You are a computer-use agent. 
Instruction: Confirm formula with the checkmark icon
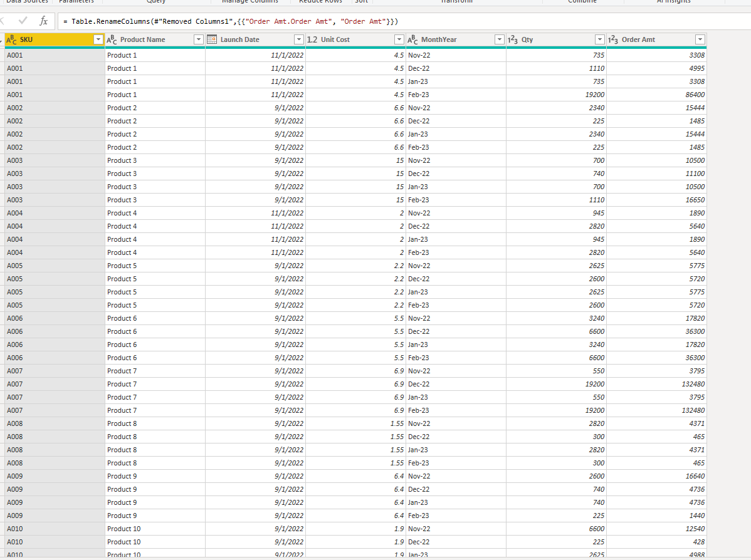click(x=23, y=21)
